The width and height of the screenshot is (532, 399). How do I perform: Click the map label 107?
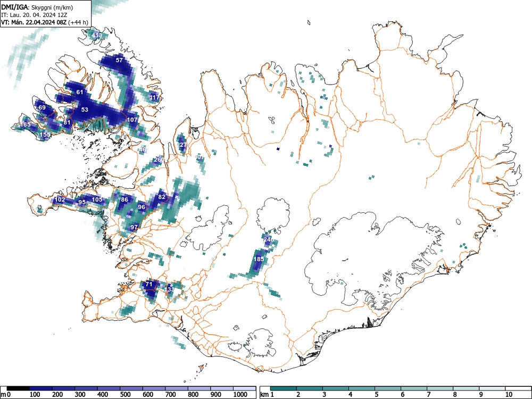point(132,120)
